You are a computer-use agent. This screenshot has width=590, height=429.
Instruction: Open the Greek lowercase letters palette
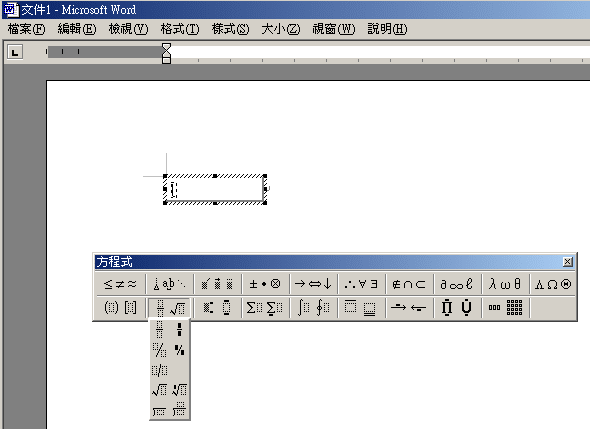505,284
